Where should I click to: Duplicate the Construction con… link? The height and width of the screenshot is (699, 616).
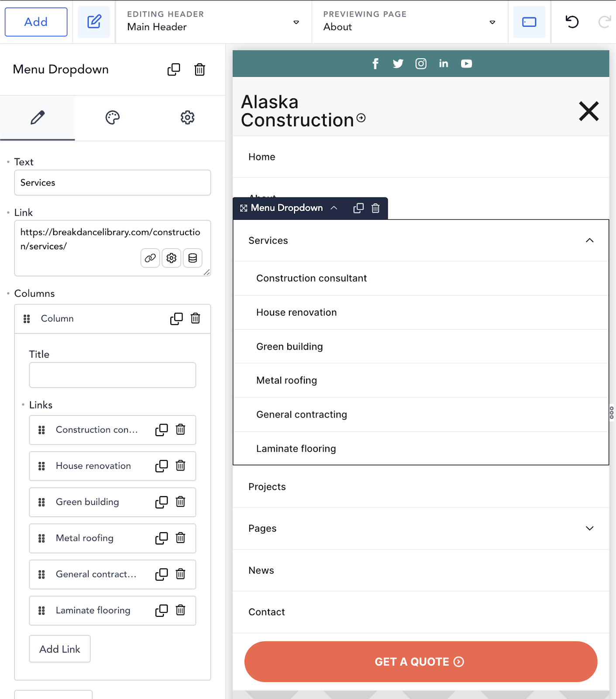point(162,430)
